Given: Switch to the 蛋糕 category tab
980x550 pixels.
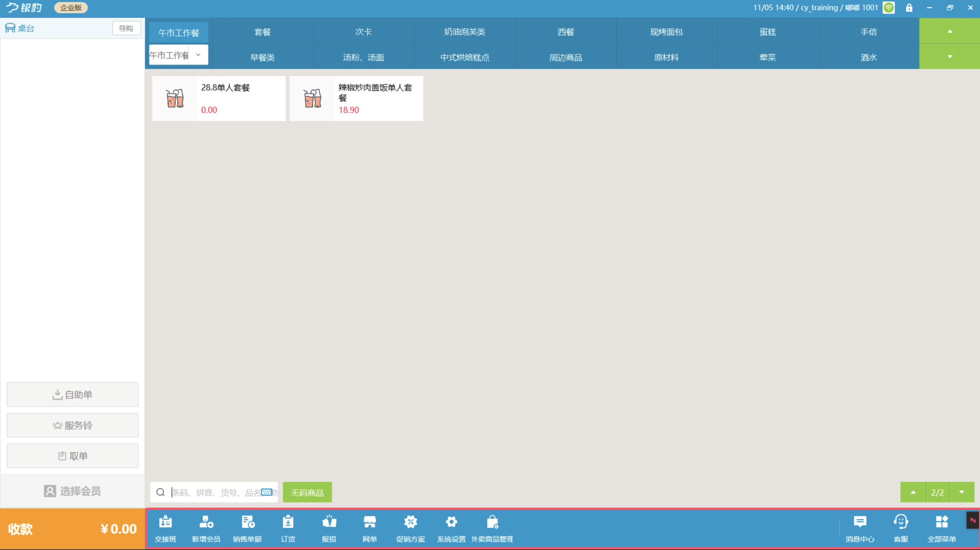Looking at the screenshot, I should [767, 32].
